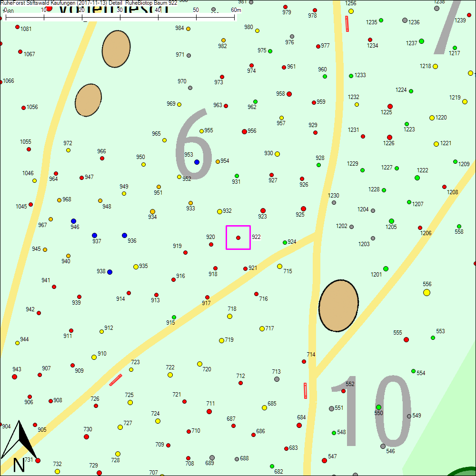Image resolution: width=476 pixels, height=476 pixels.
Task: Click gray tree marker 713
Action: [277, 379]
